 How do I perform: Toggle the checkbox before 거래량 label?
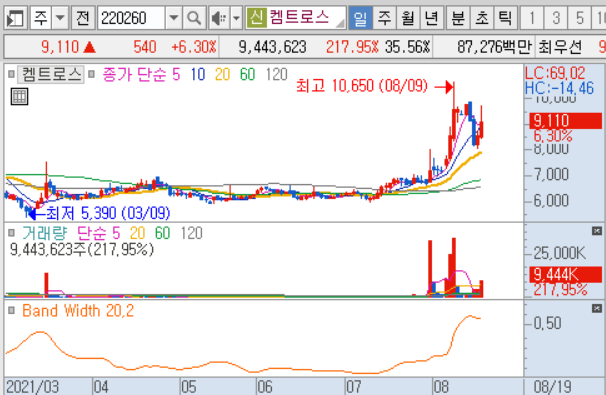pos(11,233)
